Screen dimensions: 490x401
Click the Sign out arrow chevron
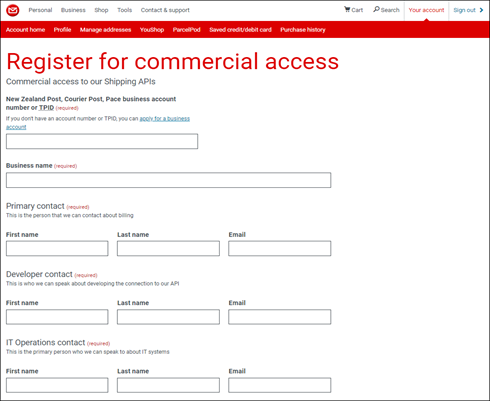pos(481,10)
